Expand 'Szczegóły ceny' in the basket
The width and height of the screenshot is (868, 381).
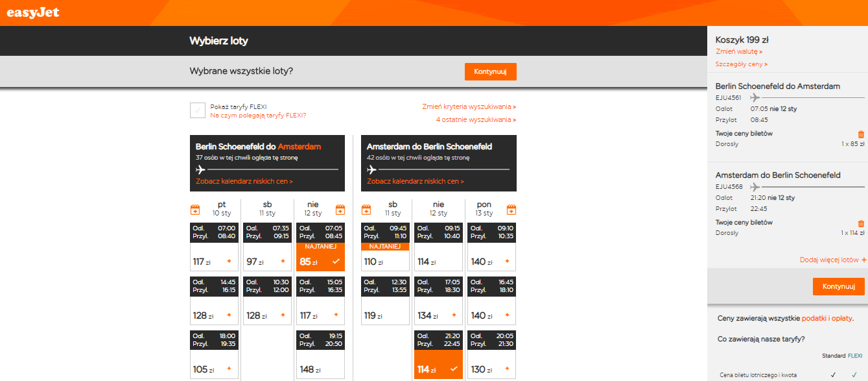pyautogui.click(x=742, y=64)
